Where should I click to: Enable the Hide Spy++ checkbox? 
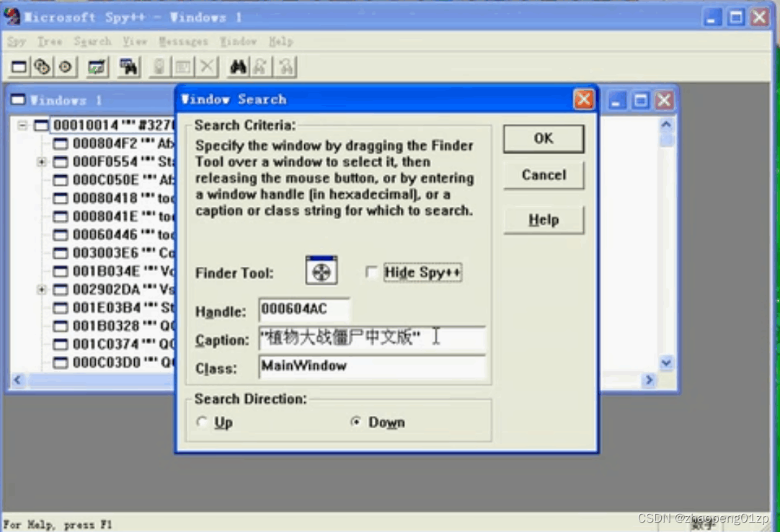[371, 272]
